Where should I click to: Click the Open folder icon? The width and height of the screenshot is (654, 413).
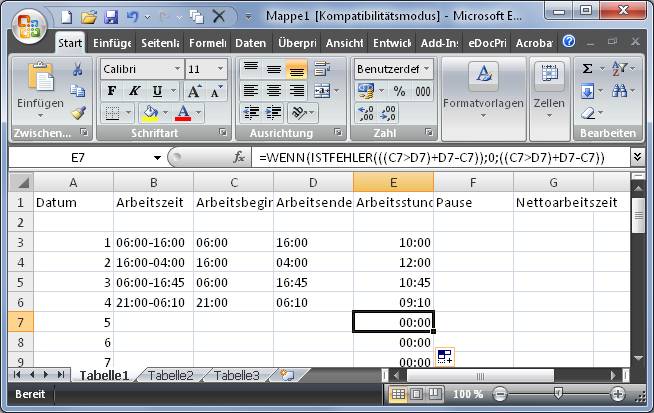(x=89, y=18)
